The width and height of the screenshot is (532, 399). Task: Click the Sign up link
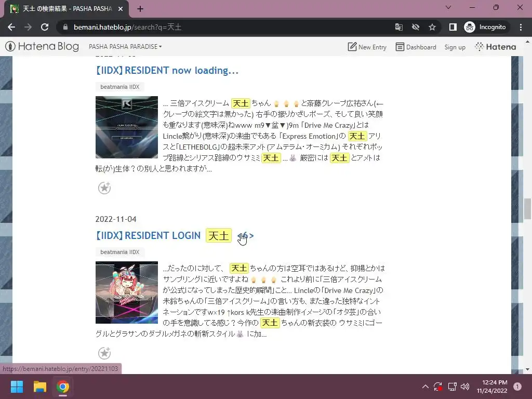tap(455, 47)
